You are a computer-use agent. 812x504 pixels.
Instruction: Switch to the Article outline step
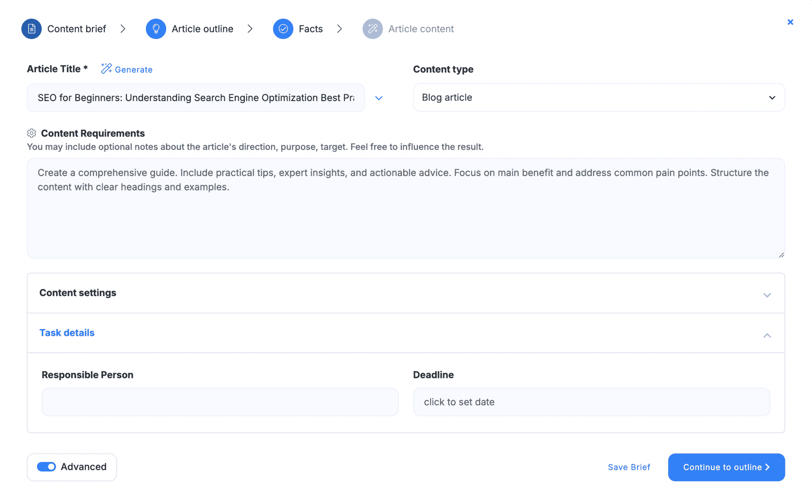click(202, 29)
